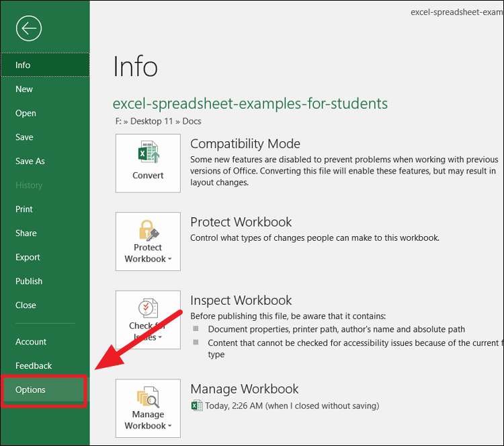Select Open in the sidebar
The height and width of the screenshot is (446, 504).
pyautogui.click(x=45, y=113)
